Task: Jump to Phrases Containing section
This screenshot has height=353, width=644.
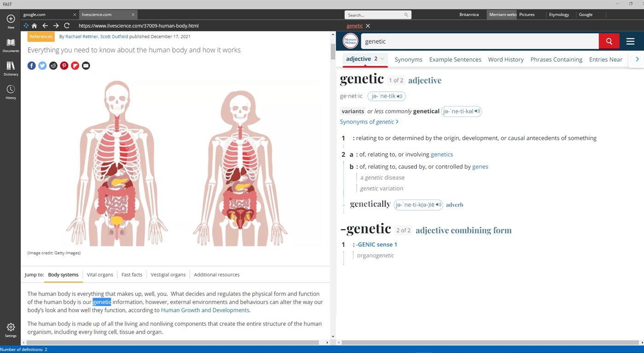Action: (x=556, y=59)
